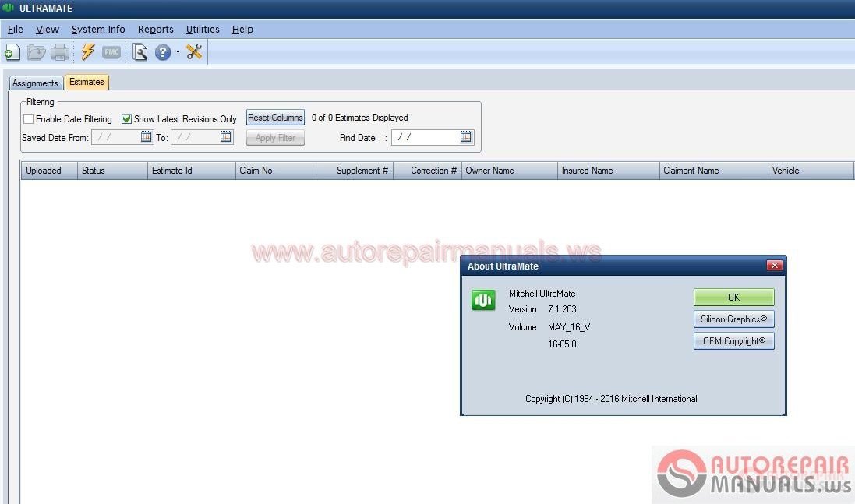Screen dimensions: 855x504
Task: Click the blue Help question mark icon
Action: click(162, 52)
